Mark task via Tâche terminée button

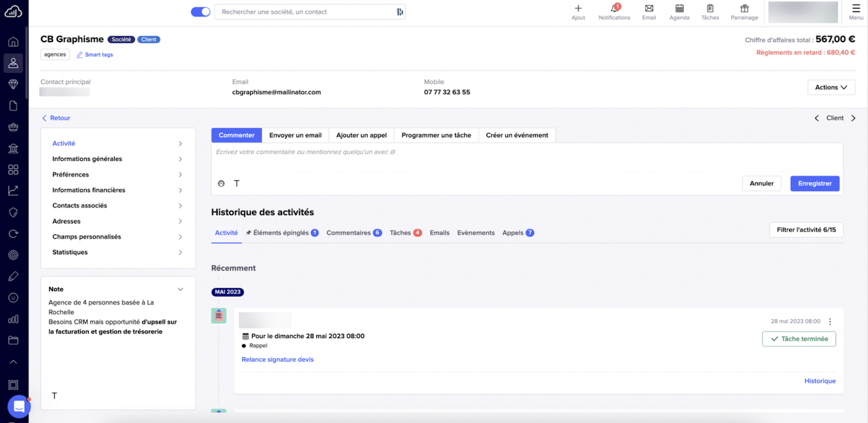tap(799, 339)
